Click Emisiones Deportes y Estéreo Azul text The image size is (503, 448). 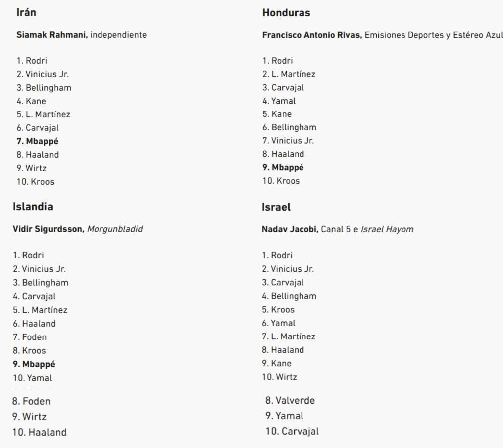pos(433,35)
